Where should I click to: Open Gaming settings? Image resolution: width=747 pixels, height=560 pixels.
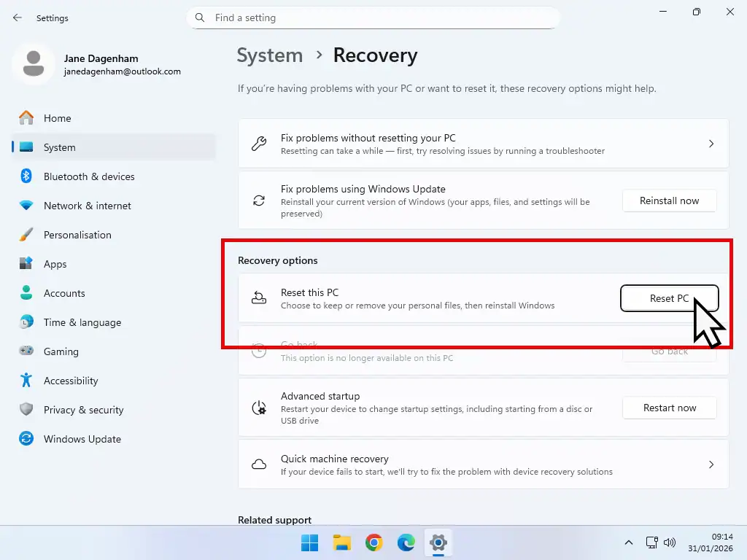[x=61, y=351]
